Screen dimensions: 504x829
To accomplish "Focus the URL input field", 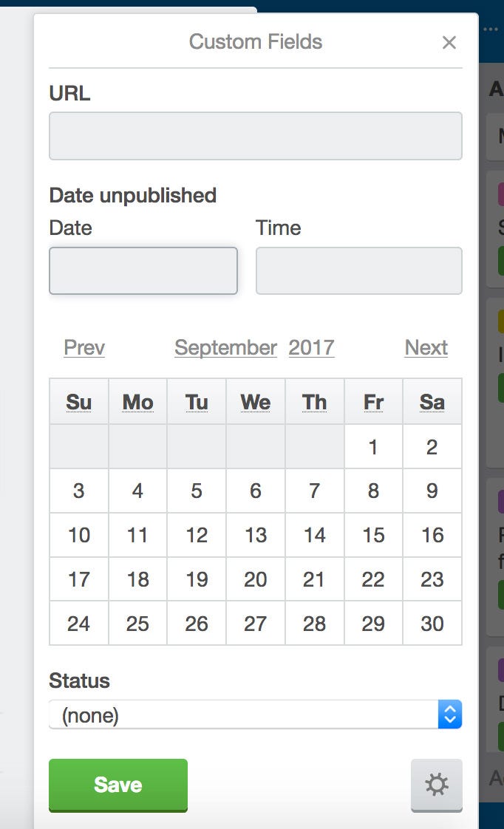I will tap(255, 136).
